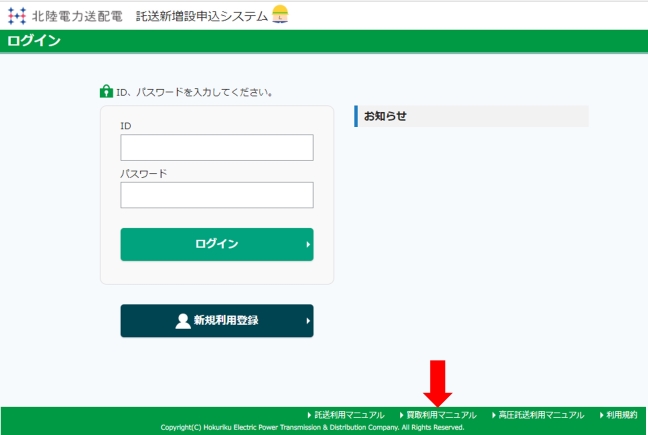Image resolution: width=648 pixels, height=435 pixels.
Task: Click the green padlock icon
Action: [x=106, y=92]
